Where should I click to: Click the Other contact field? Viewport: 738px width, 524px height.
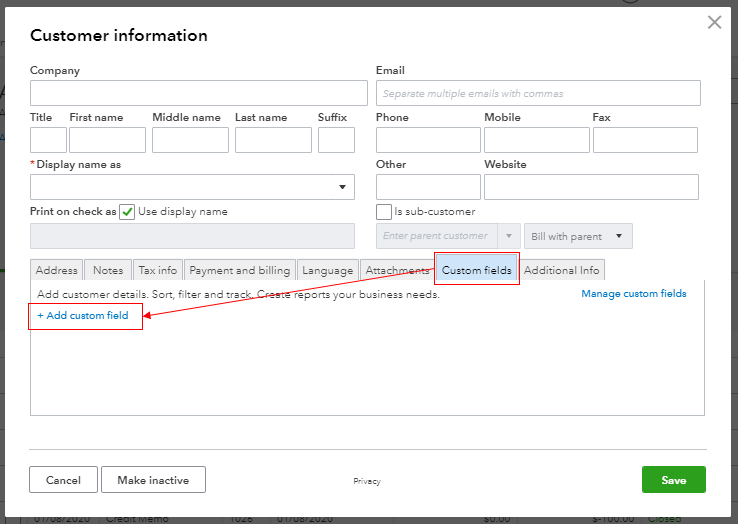pyautogui.click(x=428, y=187)
